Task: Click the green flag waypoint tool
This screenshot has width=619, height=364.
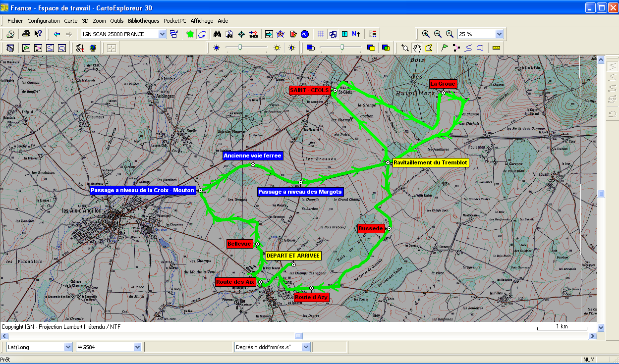Action: pyautogui.click(x=445, y=48)
